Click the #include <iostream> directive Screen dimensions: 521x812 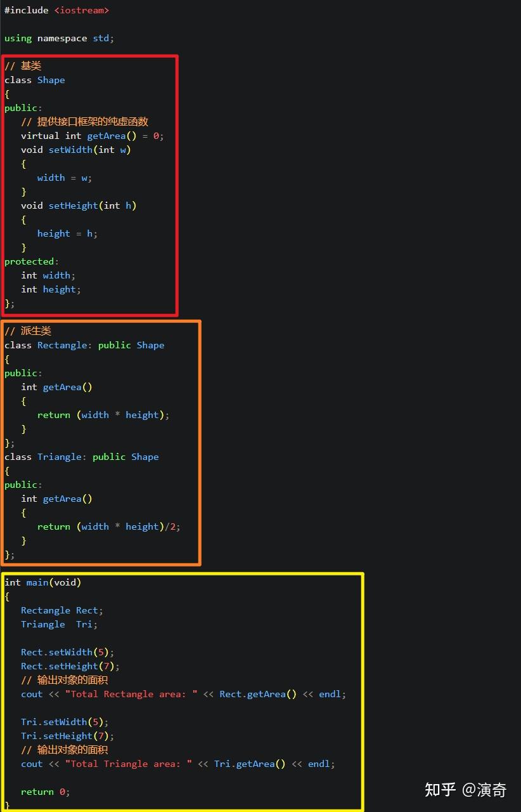pyautogui.click(x=57, y=10)
